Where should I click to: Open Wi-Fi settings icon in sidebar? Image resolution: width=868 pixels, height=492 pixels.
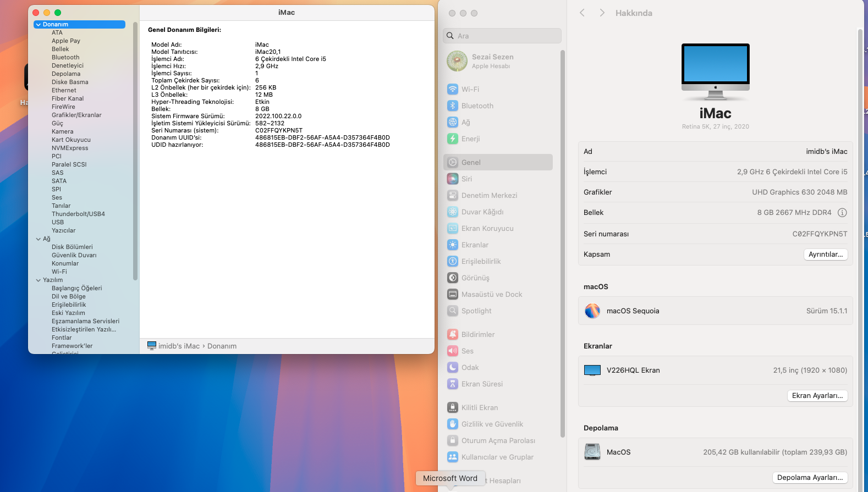click(452, 89)
